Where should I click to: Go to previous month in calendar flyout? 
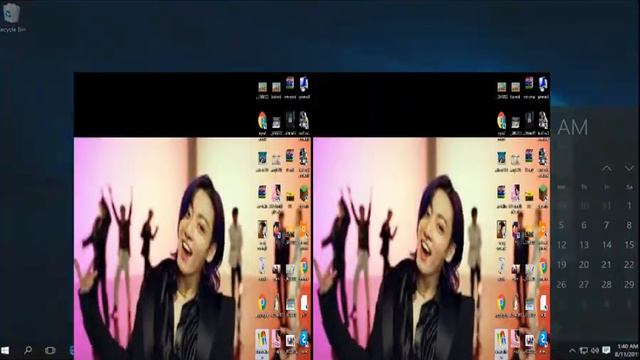pos(607,168)
